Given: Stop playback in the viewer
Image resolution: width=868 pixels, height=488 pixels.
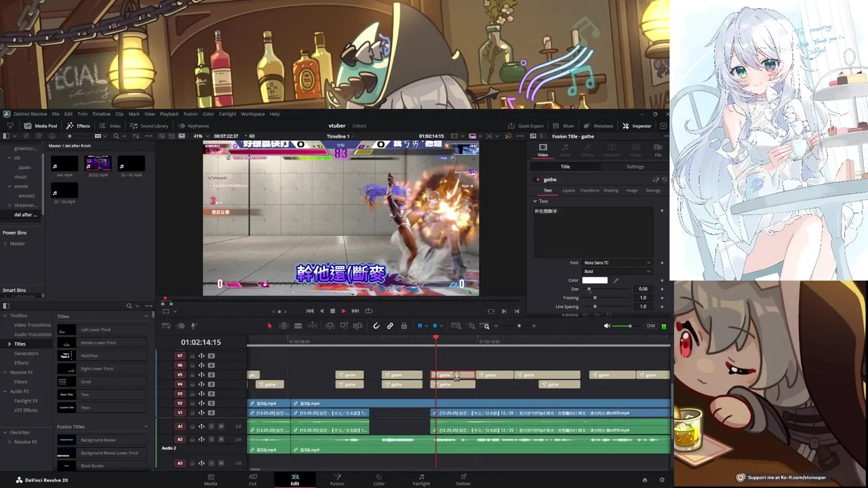Looking at the screenshot, I should (332, 311).
